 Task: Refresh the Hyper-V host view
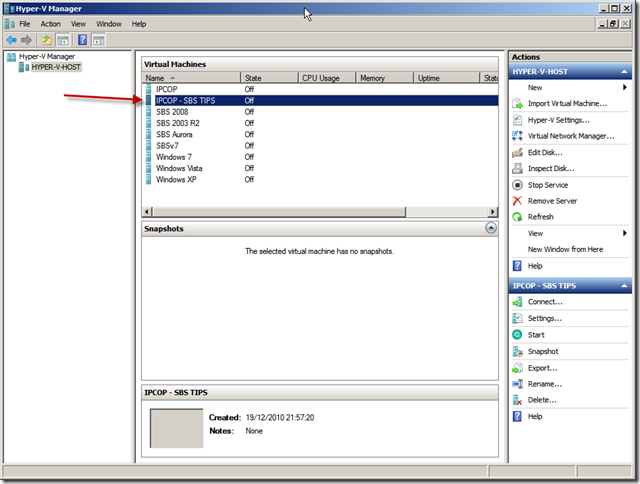click(540, 217)
